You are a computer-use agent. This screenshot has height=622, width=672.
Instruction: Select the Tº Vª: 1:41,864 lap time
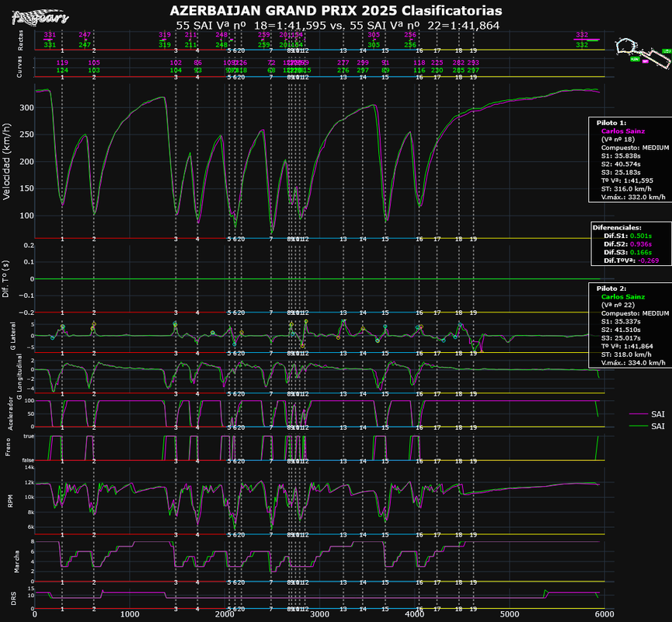coord(627,346)
